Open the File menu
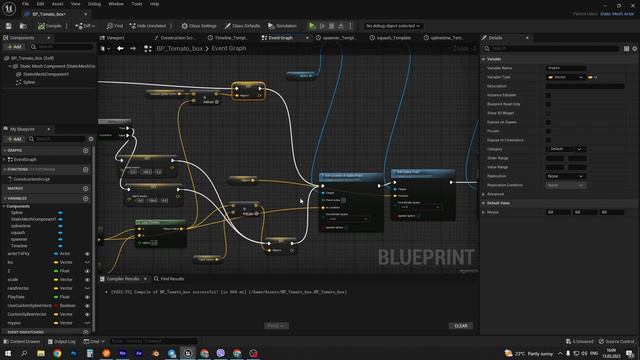The image size is (640, 360). coord(25,4)
